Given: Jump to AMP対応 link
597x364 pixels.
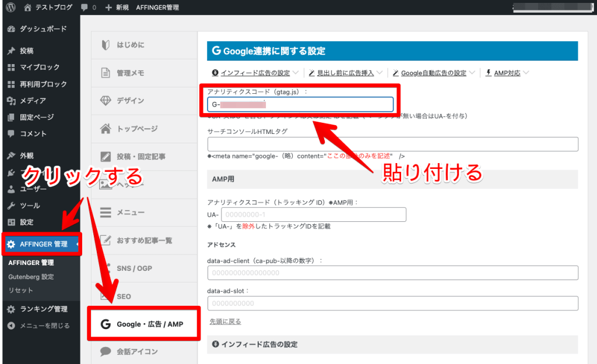Looking at the screenshot, I should 507,73.
